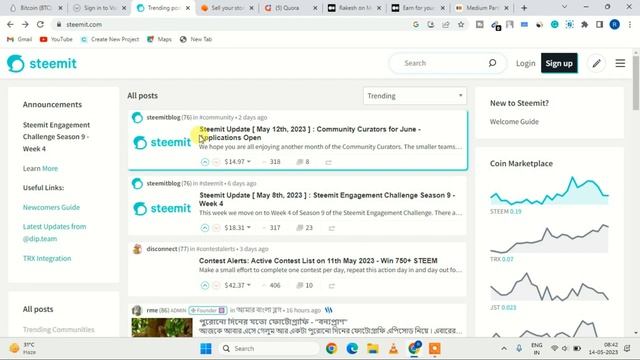Screen dimensions: 640x360
Task: Click steemitblog avatar on first post
Action: click(137, 118)
